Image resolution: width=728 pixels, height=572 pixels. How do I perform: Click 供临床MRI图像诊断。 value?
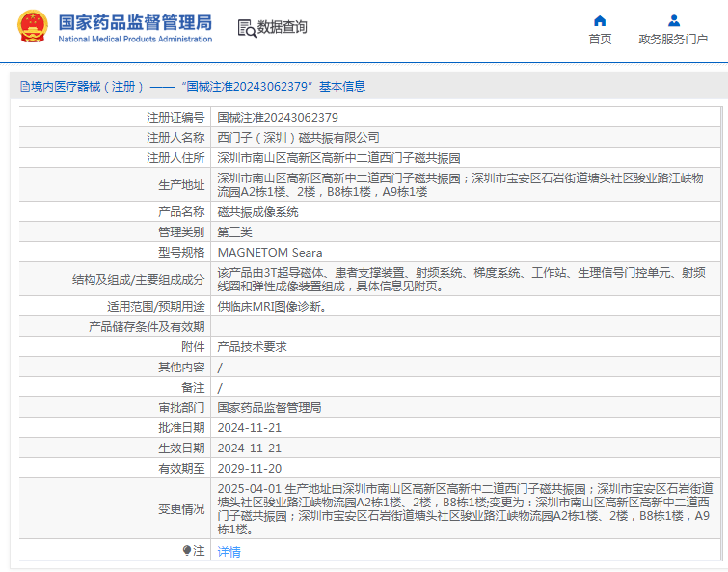(x=272, y=307)
